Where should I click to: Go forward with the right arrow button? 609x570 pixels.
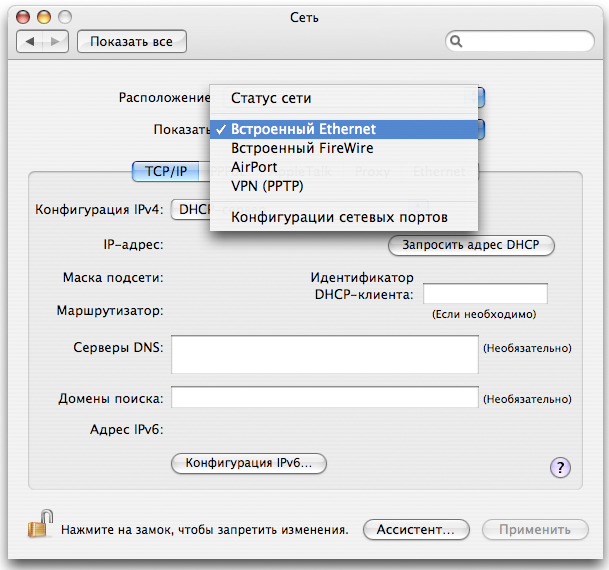pos(56,41)
